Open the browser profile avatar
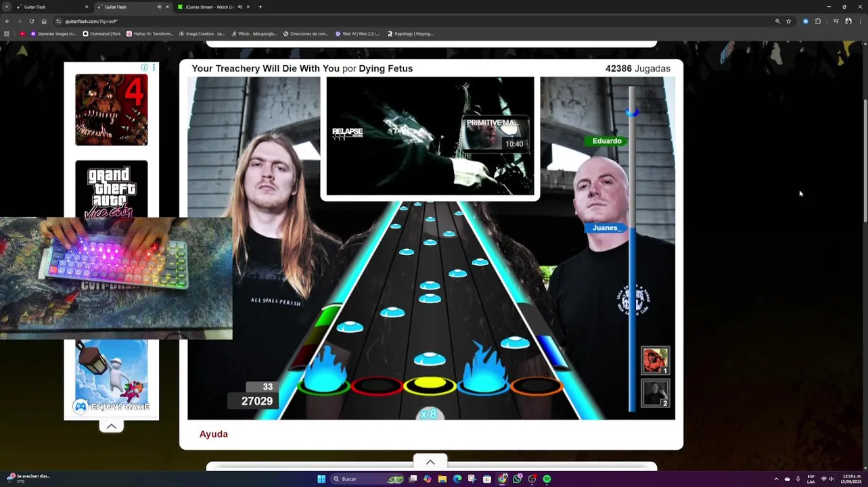868x487 pixels. 848,21
